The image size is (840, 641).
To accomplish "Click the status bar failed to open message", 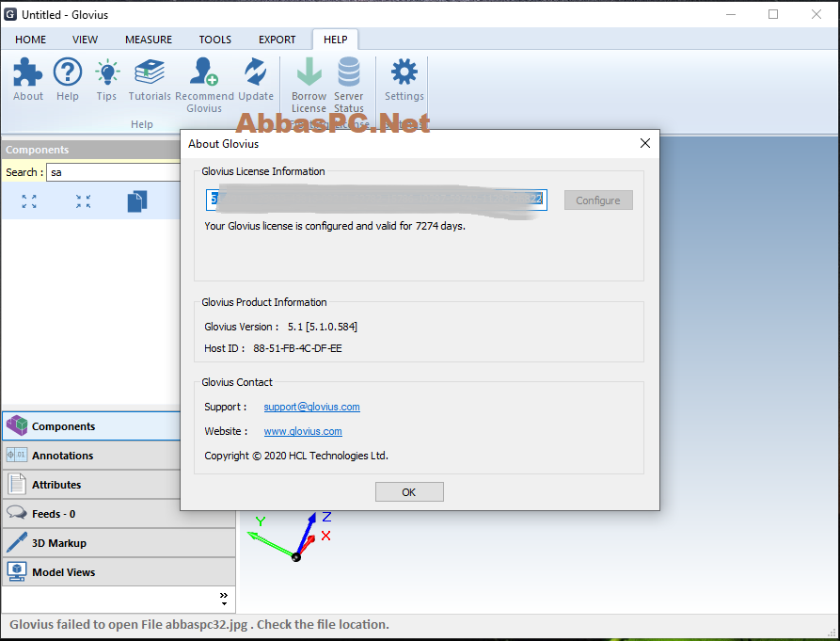I will point(199,624).
